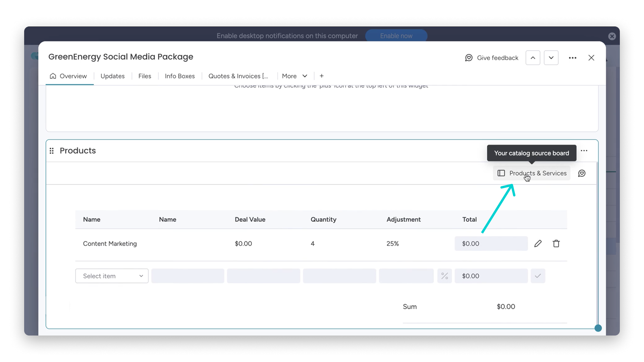Image resolution: width=644 pixels, height=362 pixels.
Task: Add a new view with plus icon
Action: tap(322, 76)
